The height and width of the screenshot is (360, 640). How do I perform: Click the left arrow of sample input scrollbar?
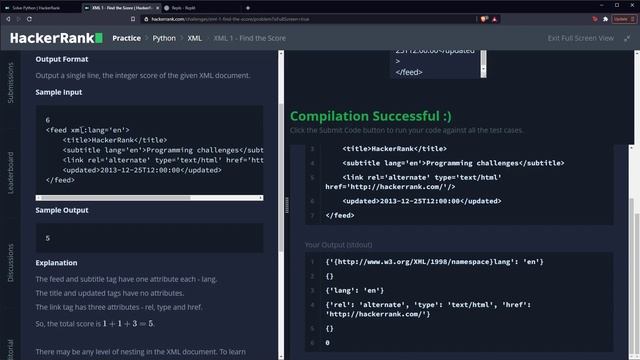pyautogui.click(x=38, y=198)
